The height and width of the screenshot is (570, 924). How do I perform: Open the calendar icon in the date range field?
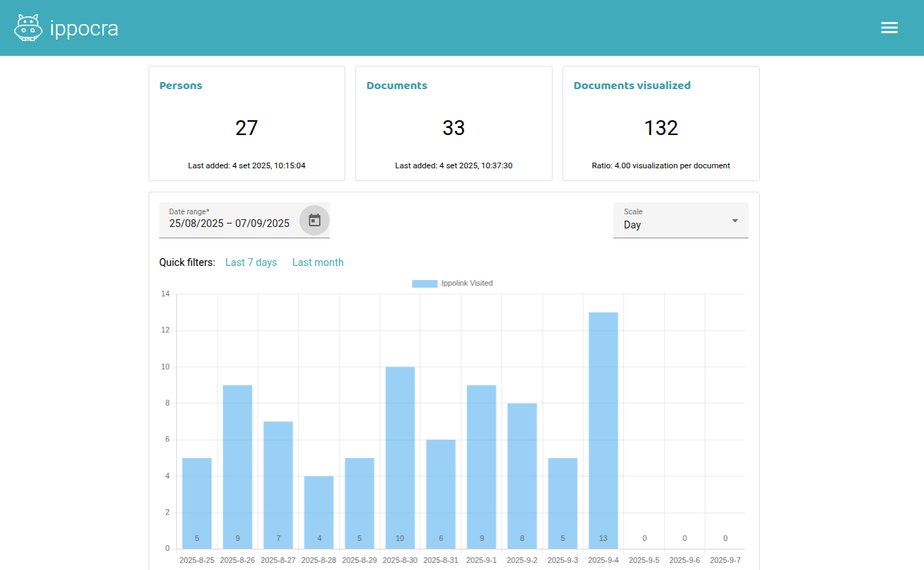point(314,220)
